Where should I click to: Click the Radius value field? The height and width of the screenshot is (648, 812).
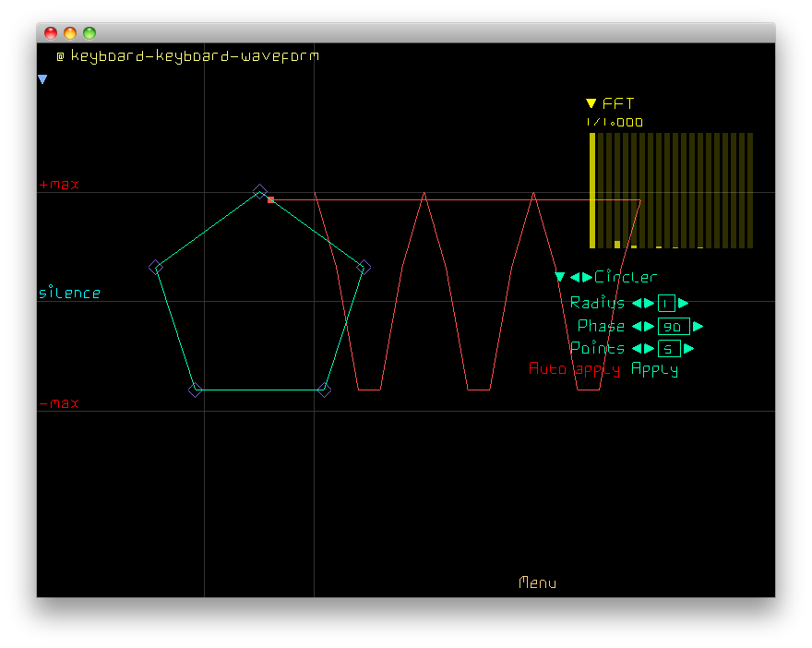coord(666,303)
